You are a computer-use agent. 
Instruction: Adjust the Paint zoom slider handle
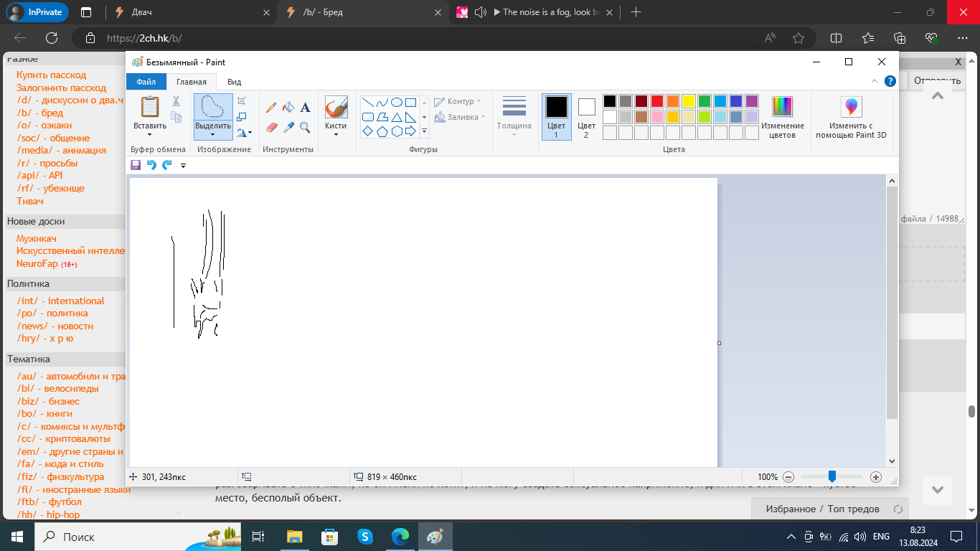832,476
